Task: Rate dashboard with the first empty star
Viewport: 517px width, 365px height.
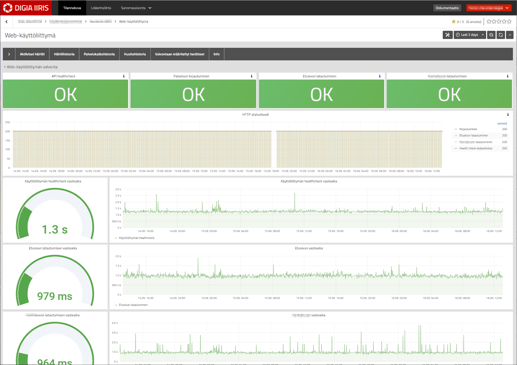Action: click(x=489, y=21)
